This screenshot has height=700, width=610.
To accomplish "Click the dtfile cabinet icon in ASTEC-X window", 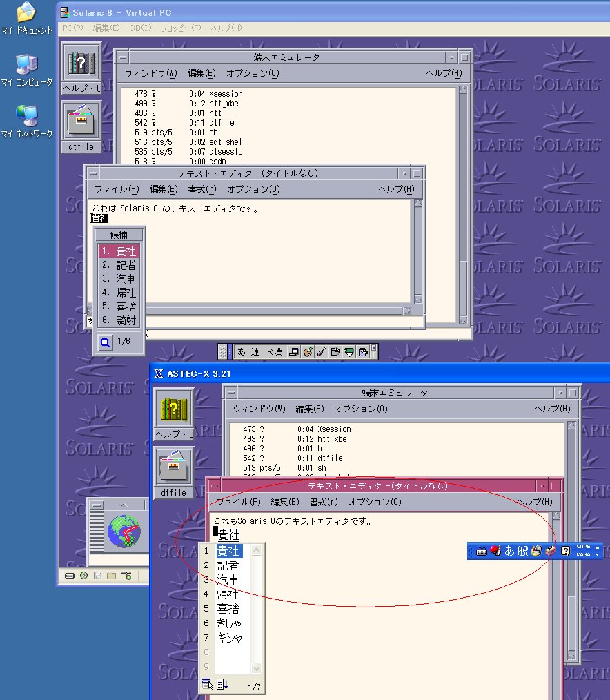I will tap(174, 467).
